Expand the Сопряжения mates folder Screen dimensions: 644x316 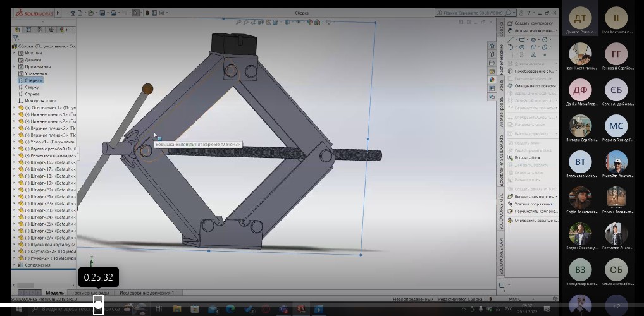[x=15, y=265]
